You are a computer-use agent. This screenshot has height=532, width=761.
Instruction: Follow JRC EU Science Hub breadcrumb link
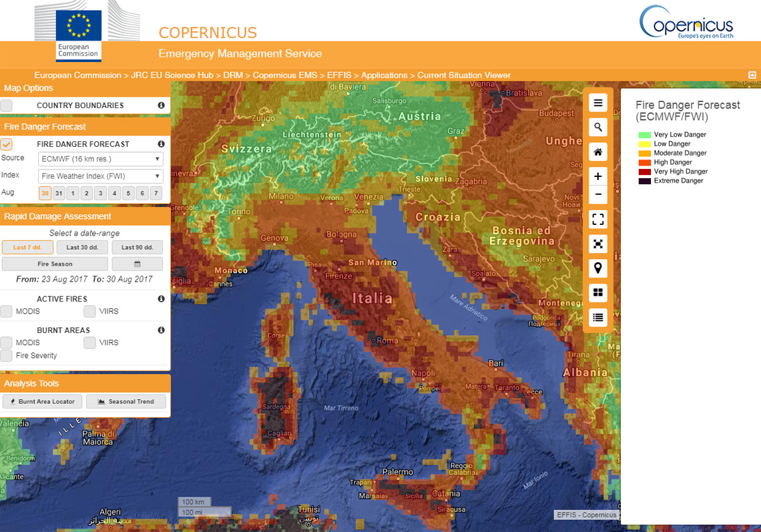pos(172,75)
